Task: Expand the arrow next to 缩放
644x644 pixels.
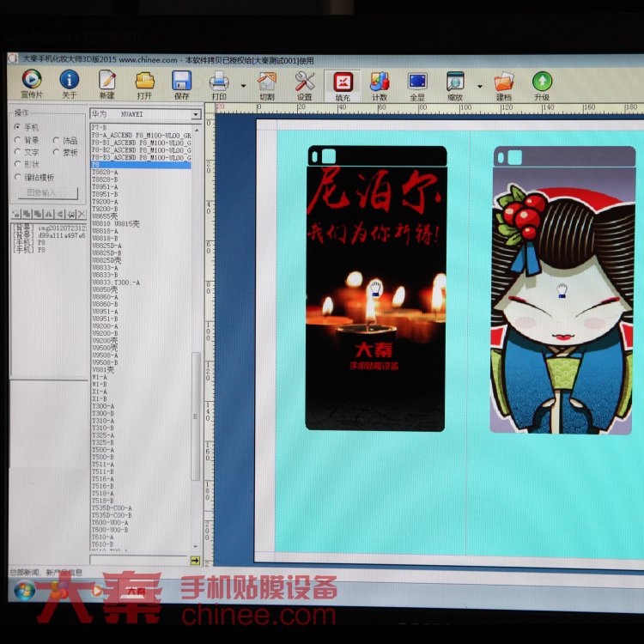Action: (x=480, y=86)
